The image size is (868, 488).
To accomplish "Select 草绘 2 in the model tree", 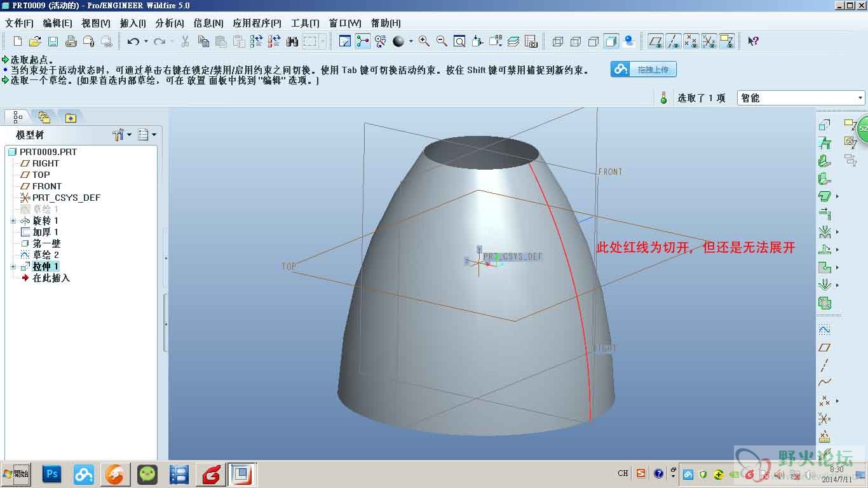I will tap(46, 255).
